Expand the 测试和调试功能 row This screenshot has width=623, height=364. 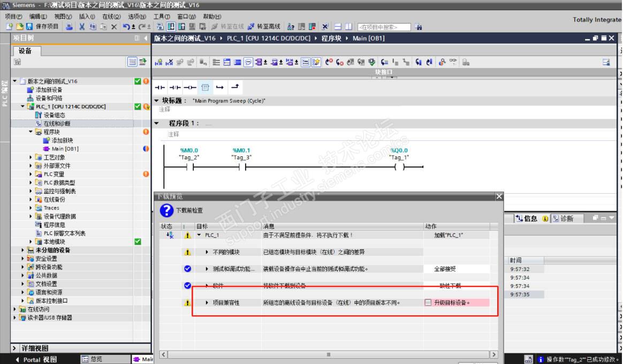[x=207, y=269]
